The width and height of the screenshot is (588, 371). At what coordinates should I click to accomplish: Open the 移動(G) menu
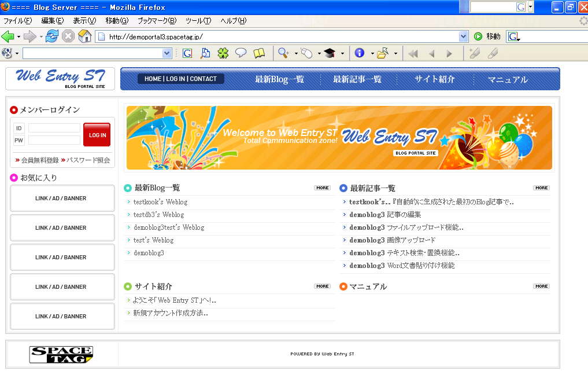point(117,21)
